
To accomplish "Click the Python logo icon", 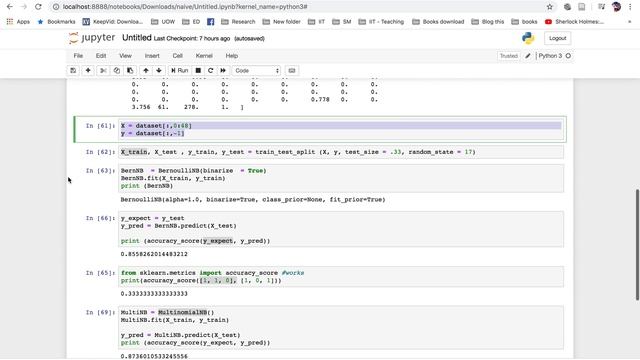I will coord(528,38).
